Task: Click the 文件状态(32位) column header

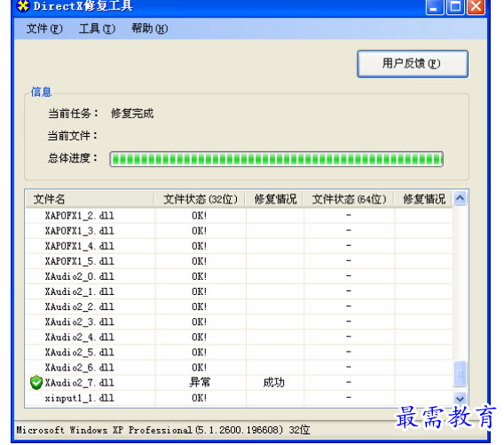Action: [x=200, y=199]
